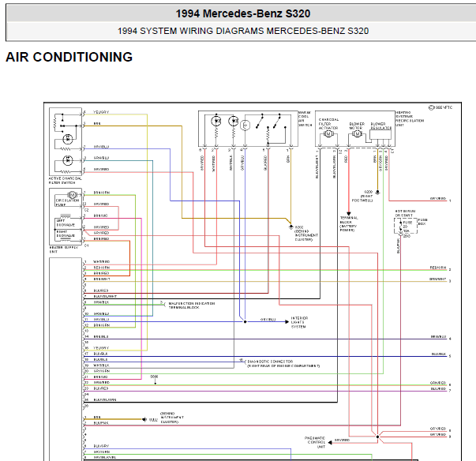Select the 'BLOWER MOTOR' label
Image resolution: width=476 pixels, height=461 pixels.
coord(357,126)
